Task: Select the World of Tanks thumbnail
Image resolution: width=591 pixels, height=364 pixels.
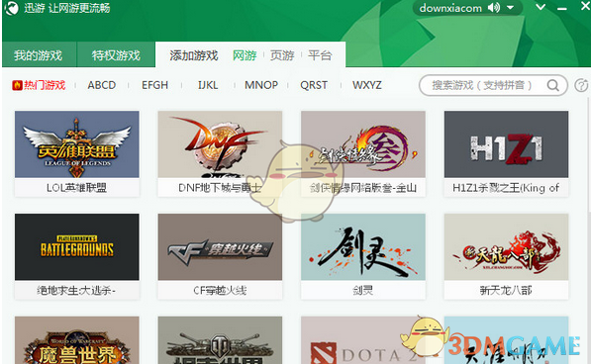Action: coord(220,340)
